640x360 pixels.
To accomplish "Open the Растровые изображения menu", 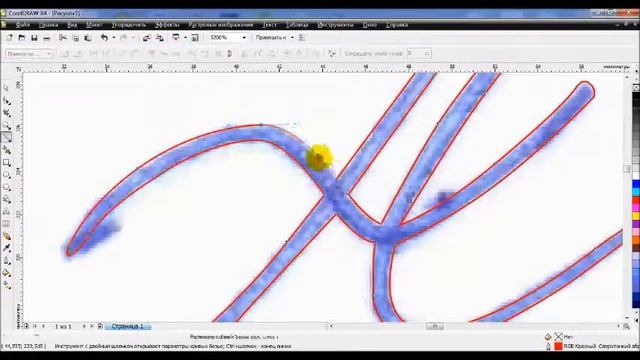I will pyautogui.click(x=221, y=25).
